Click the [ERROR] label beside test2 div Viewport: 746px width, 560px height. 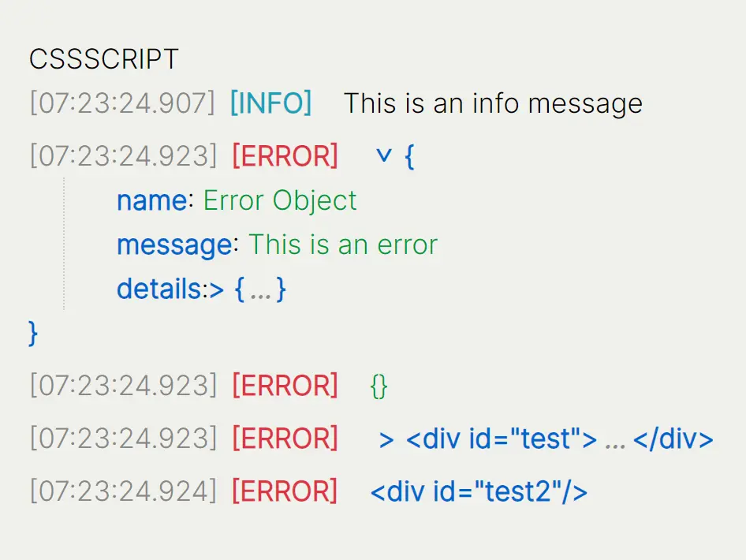point(285,491)
